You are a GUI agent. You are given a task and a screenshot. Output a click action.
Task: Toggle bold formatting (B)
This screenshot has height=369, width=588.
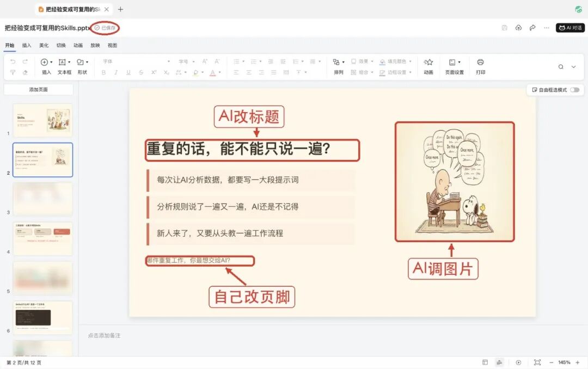pos(103,72)
